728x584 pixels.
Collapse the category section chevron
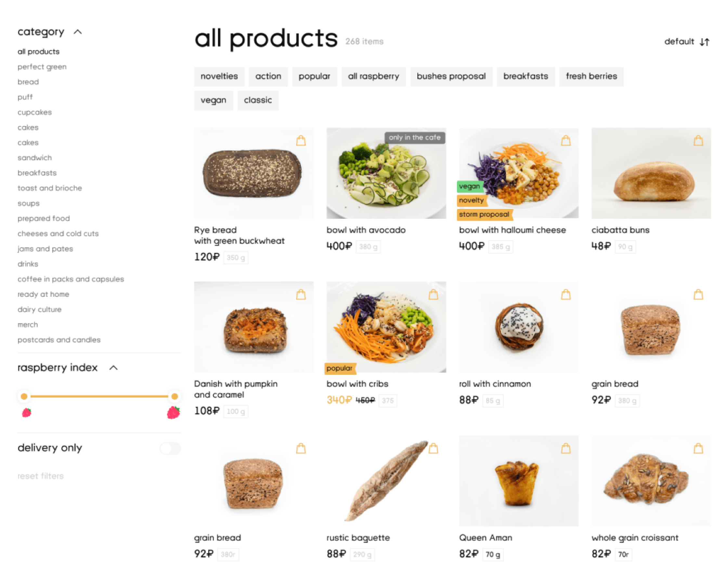[x=78, y=32]
